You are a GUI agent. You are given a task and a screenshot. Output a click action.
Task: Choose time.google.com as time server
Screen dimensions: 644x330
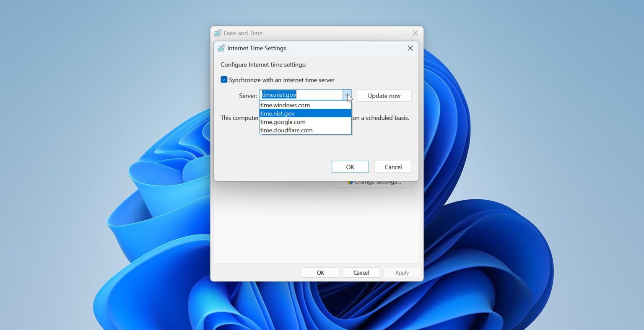tap(283, 122)
